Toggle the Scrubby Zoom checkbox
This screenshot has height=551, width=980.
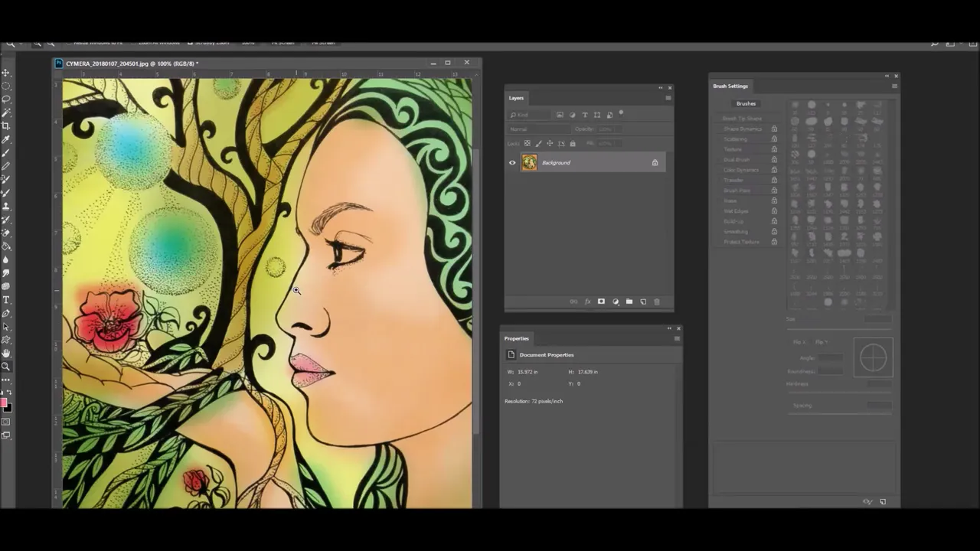[x=190, y=43]
